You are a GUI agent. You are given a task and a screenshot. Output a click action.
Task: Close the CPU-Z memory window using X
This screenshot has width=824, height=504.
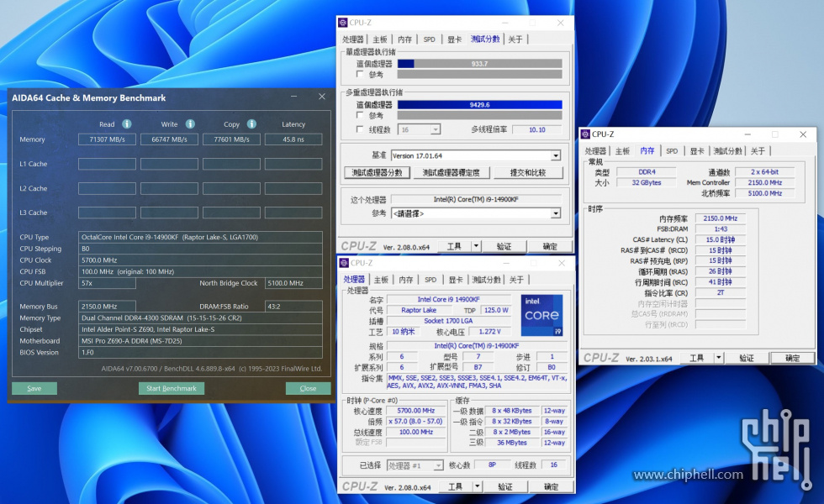click(x=803, y=134)
